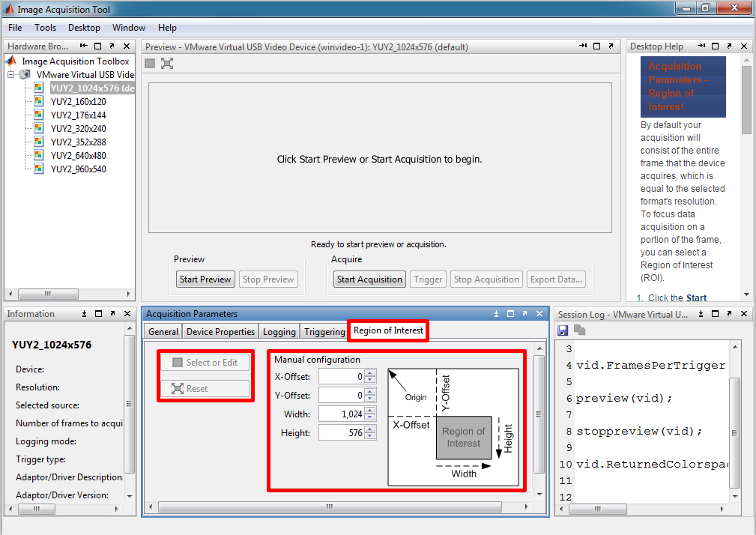Click the Width input field

point(342,414)
